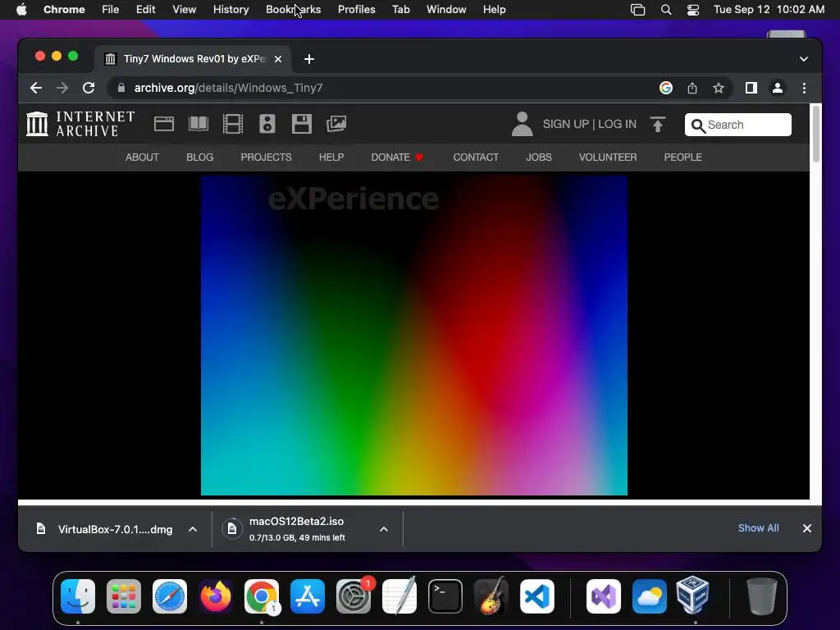The width and height of the screenshot is (840, 630).
Task: Click the Google icon in address bar
Action: (x=666, y=88)
